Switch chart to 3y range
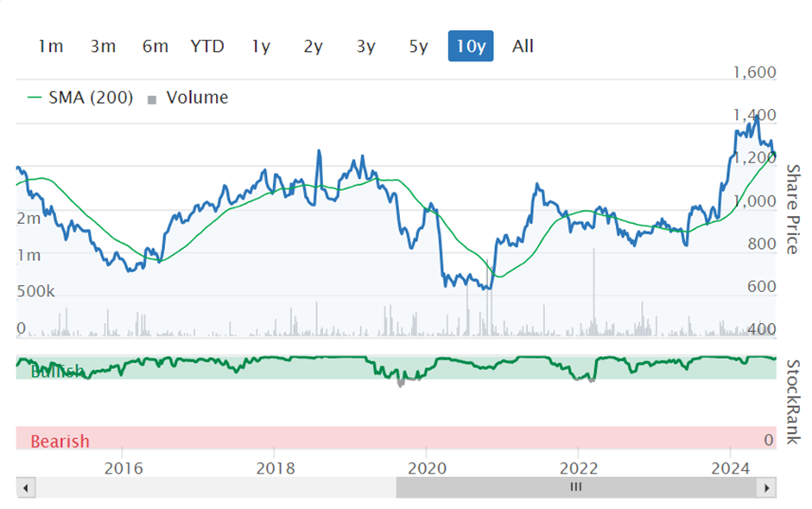 tap(365, 46)
